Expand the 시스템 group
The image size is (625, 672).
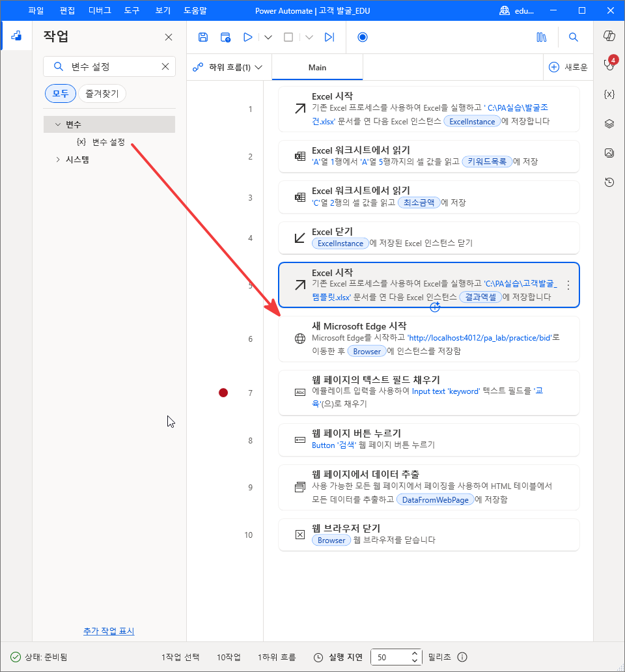point(58,160)
